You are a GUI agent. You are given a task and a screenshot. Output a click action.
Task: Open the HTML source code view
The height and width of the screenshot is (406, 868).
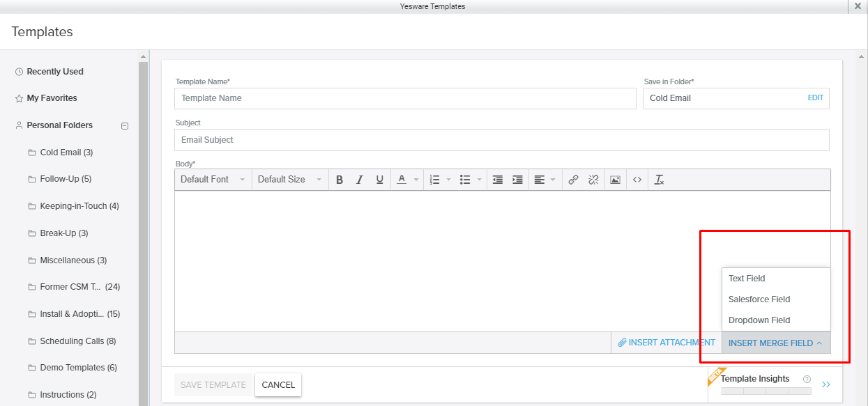(637, 180)
